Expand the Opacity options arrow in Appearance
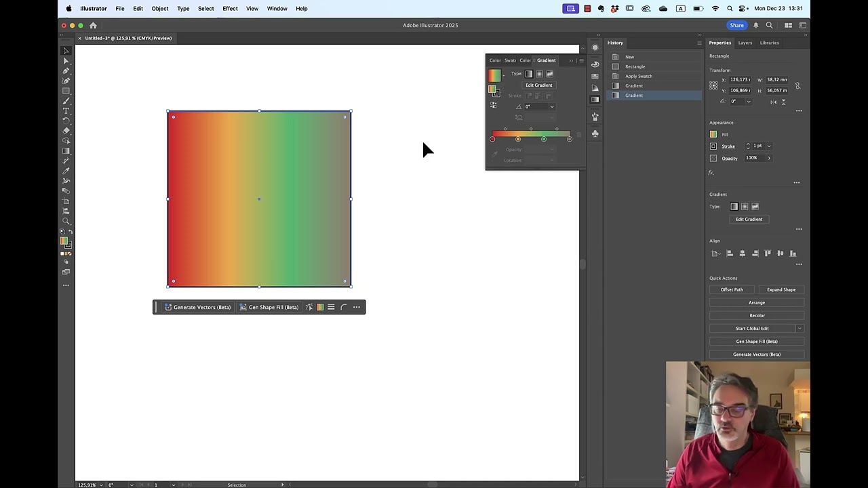Image resolution: width=868 pixels, height=488 pixels. 768,158
